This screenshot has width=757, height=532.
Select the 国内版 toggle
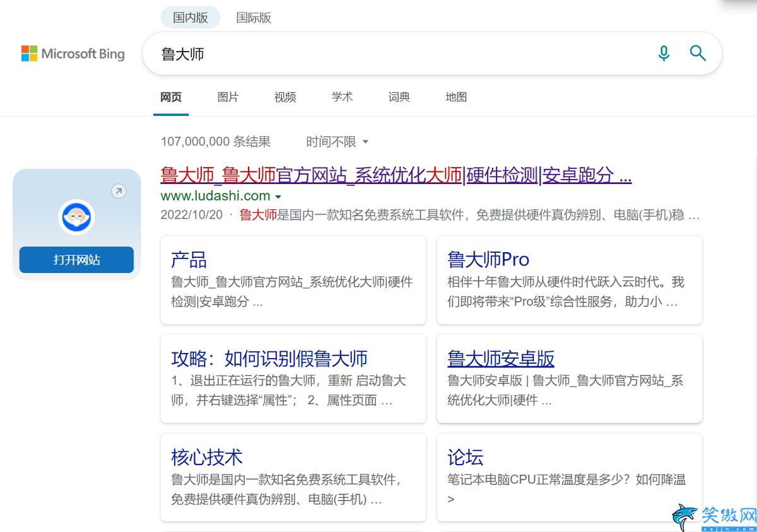(x=191, y=18)
